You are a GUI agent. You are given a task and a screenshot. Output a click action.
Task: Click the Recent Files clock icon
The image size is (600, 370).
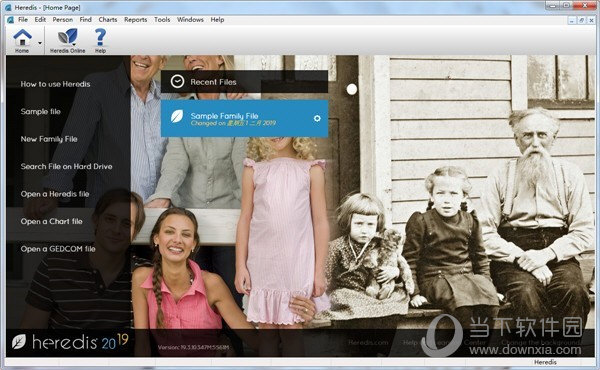click(177, 81)
